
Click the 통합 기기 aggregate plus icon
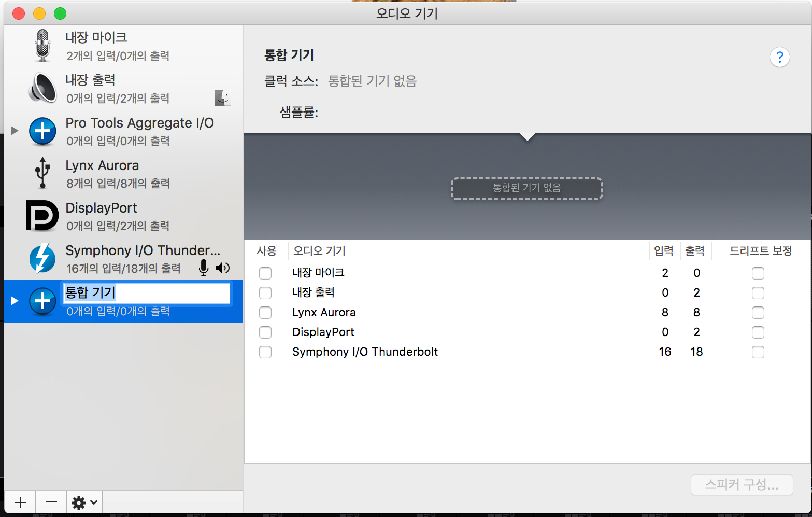(x=42, y=301)
